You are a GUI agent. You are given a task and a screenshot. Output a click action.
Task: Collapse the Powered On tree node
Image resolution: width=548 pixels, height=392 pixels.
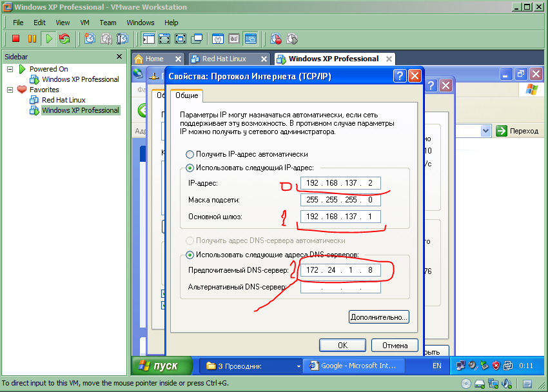(10, 69)
